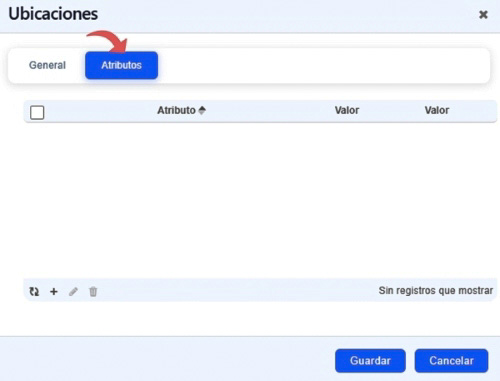Click the first Valor column header
This screenshot has width=500, height=381.
coord(347,110)
